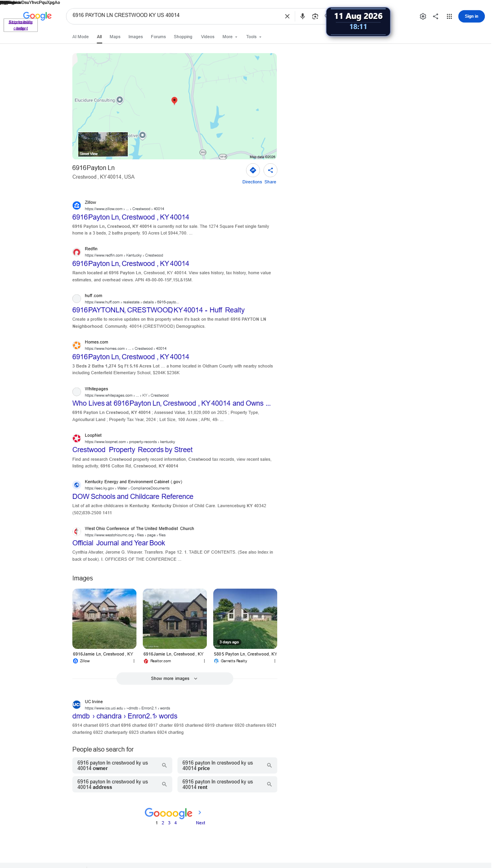This screenshot has height=868, width=497.
Task: Click search icon beside '40014 owner' suggestion
Action: pyautogui.click(x=164, y=765)
